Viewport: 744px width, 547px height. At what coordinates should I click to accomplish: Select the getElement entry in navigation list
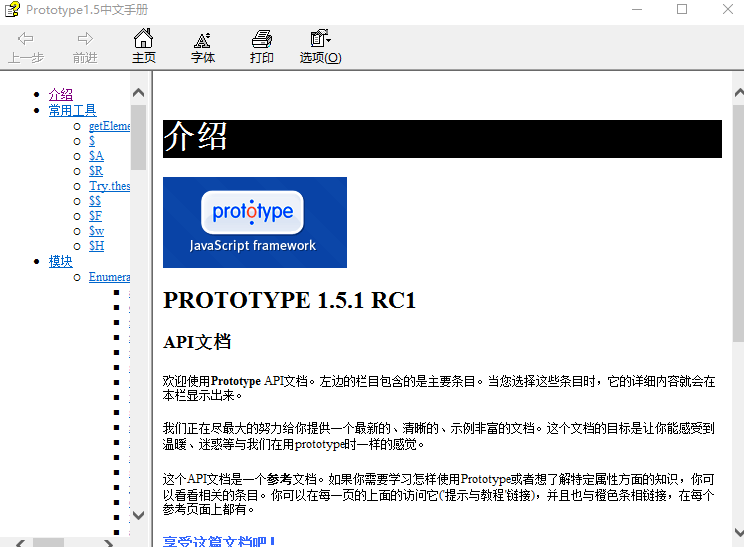(109, 126)
